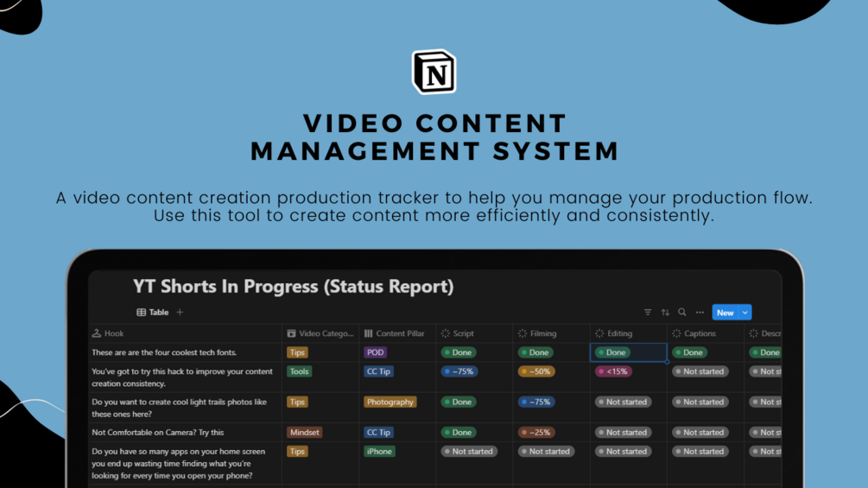Open the page title YT Shorts In Progress
This screenshot has height=488, width=868.
pos(293,286)
